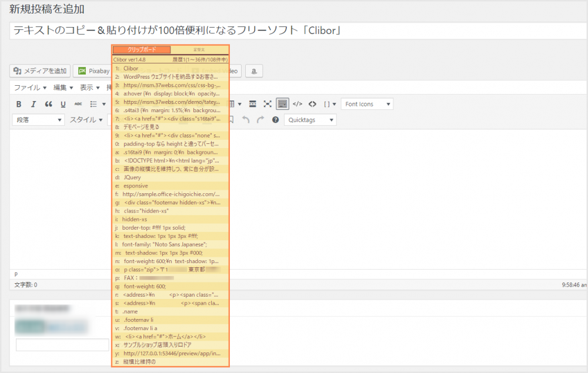This screenshot has height=373, width=588.
Task: Select Clibor entry 'https://msm.37webs.com/demo/tatey'
Action: click(171, 102)
